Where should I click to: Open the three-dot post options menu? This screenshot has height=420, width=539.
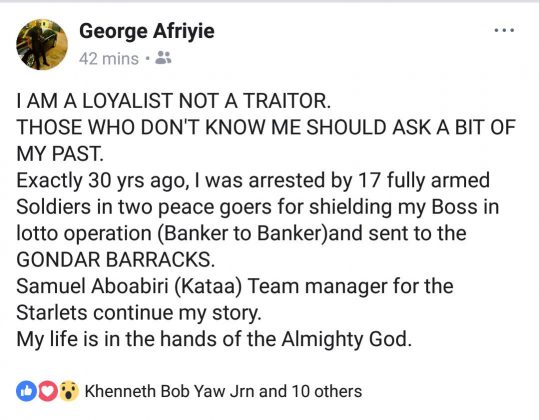[x=504, y=30]
